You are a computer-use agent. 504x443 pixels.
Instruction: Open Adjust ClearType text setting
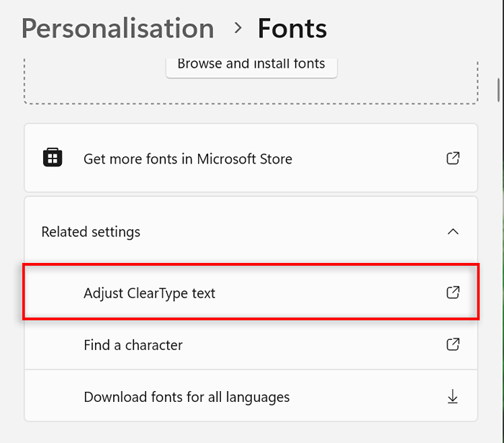pyautogui.click(x=251, y=292)
